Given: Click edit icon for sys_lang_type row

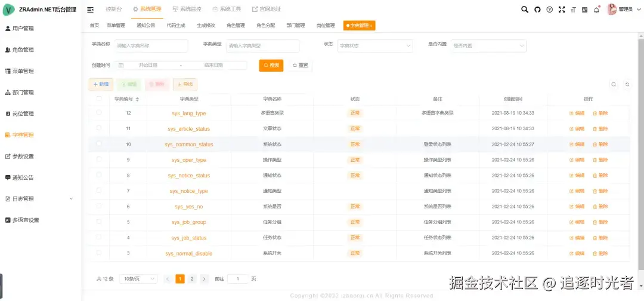Looking at the screenshot, I should click(577, 113).
